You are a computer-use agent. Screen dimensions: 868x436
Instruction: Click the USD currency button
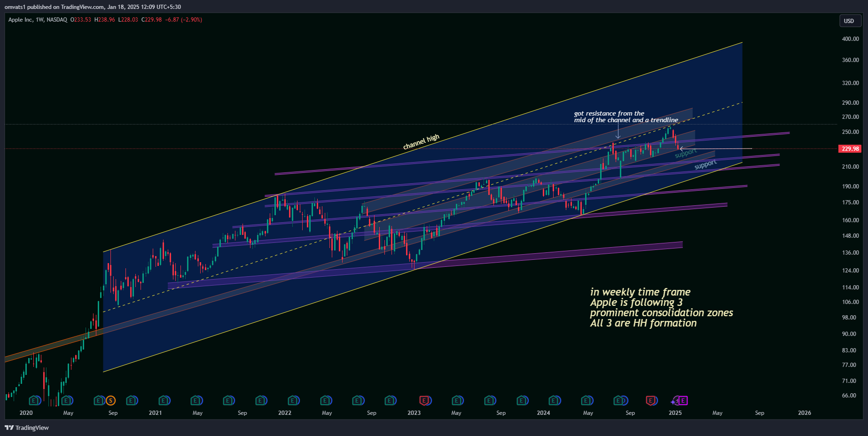pyautogui.click(x=850, y=21)
